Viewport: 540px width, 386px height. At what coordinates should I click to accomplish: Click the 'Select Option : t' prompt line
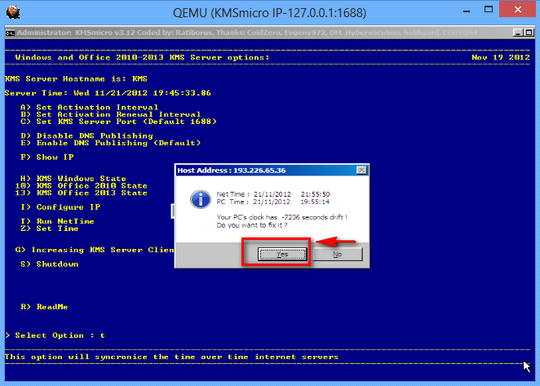pyautogui.click(x=55, y=335)
